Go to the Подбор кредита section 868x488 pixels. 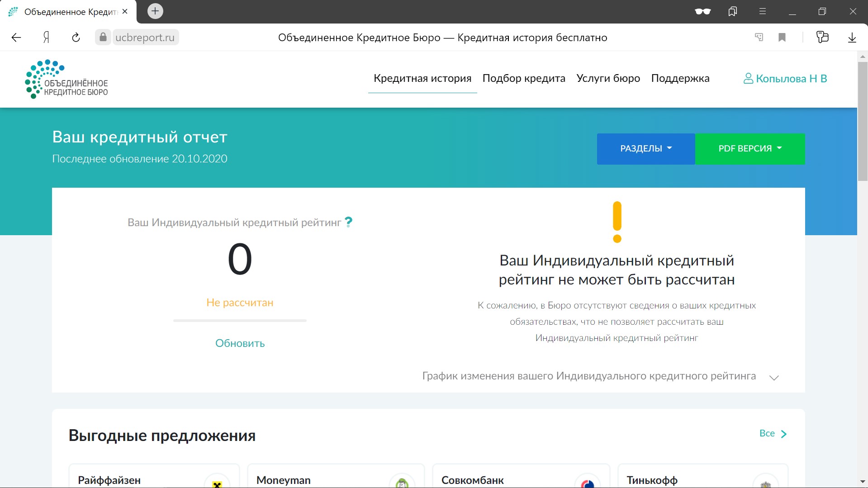[x=524, y=78]
